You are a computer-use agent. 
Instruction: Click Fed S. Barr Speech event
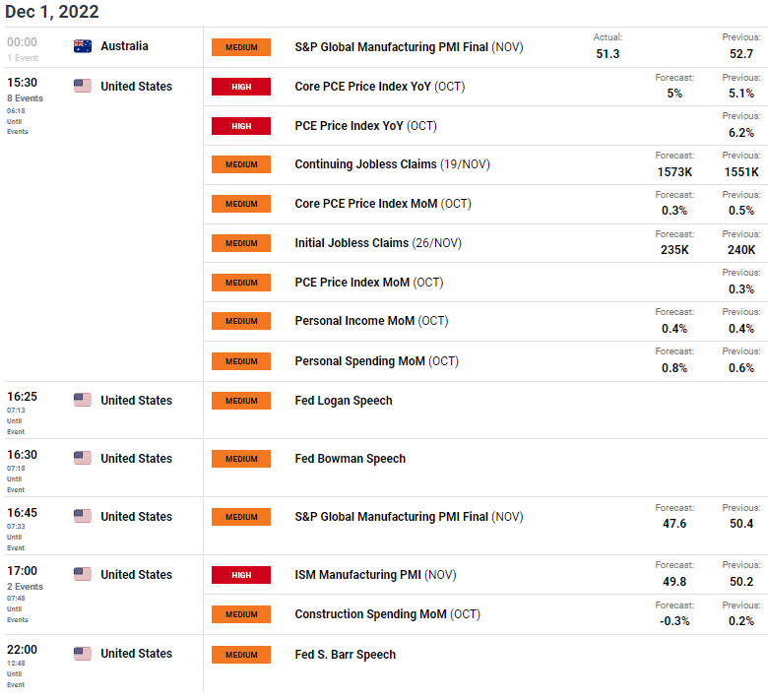point(346,655)
